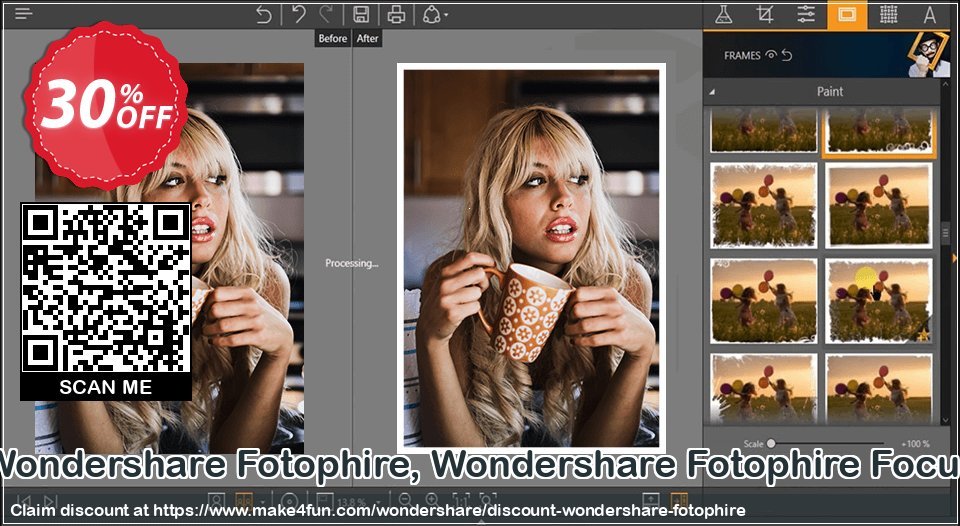Click the single portrait view icon
This screenshot has height=526, width=960.
[216, 500]
